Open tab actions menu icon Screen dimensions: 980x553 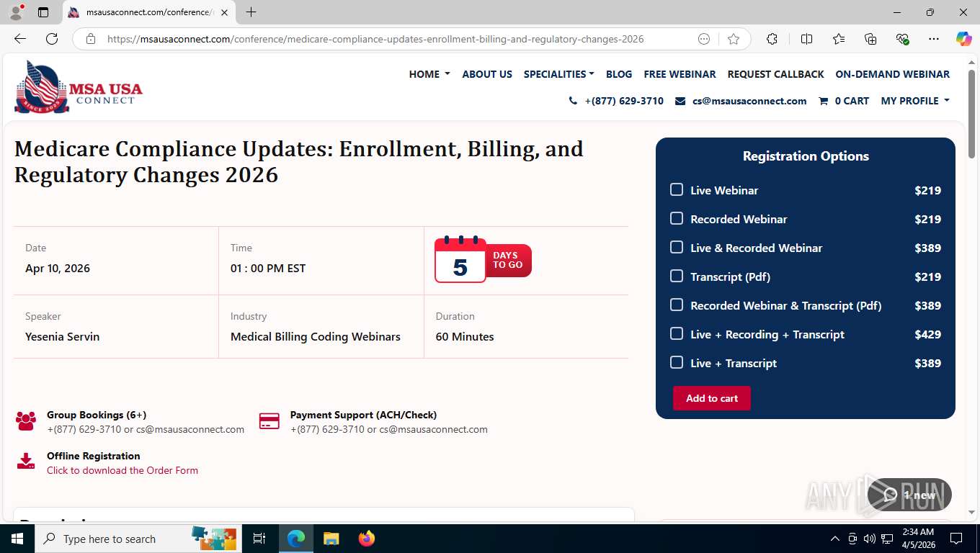click(43, 12)
